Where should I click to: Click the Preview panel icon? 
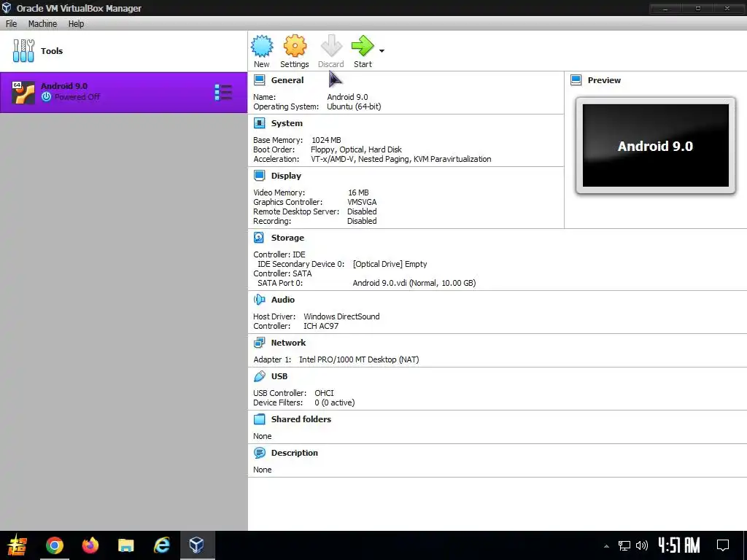click(576, 80)
